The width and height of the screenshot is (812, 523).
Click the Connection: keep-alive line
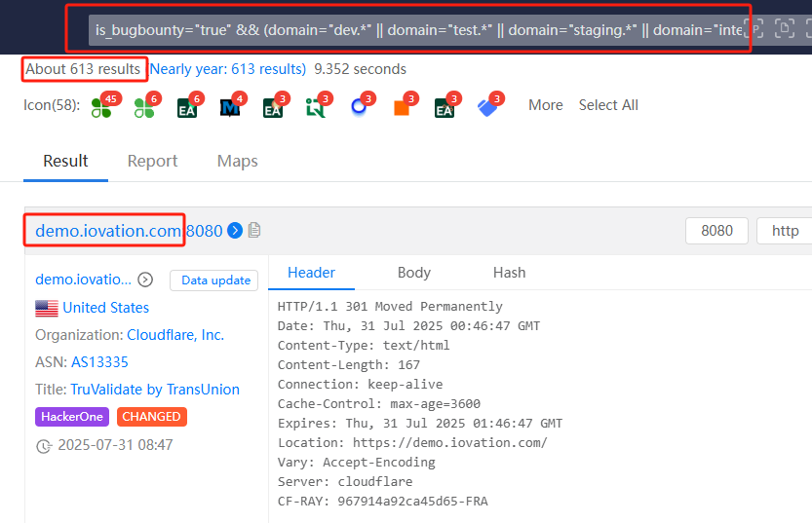(x=360, y=385)
